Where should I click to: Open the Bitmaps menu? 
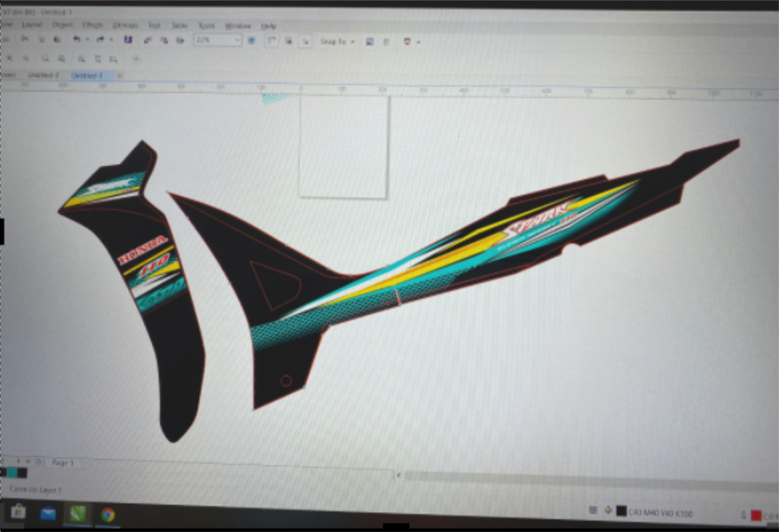125,25
